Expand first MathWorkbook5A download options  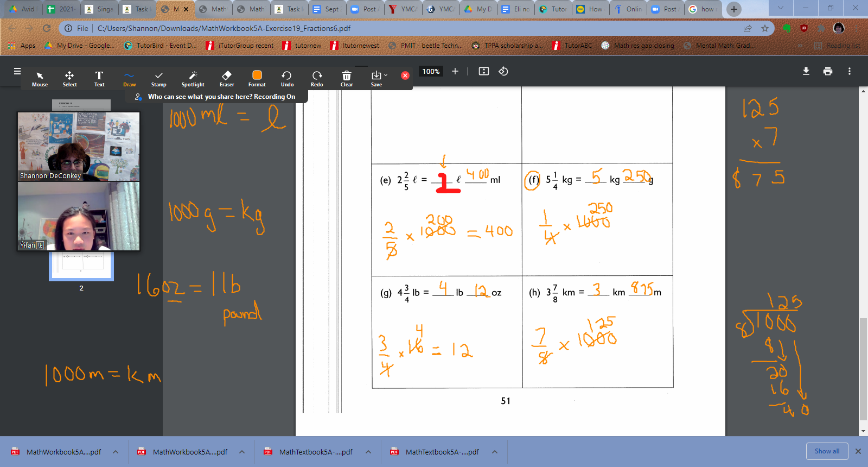116,452
